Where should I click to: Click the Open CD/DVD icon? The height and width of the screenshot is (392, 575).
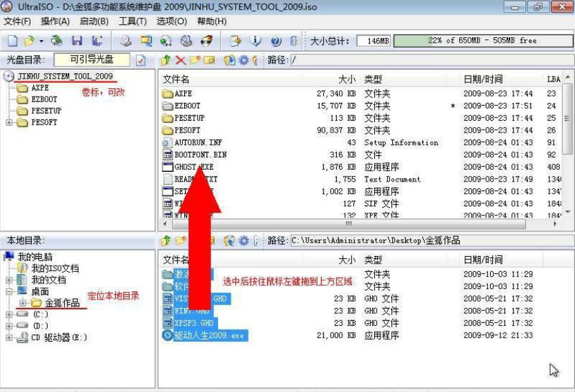click(57, 41)
